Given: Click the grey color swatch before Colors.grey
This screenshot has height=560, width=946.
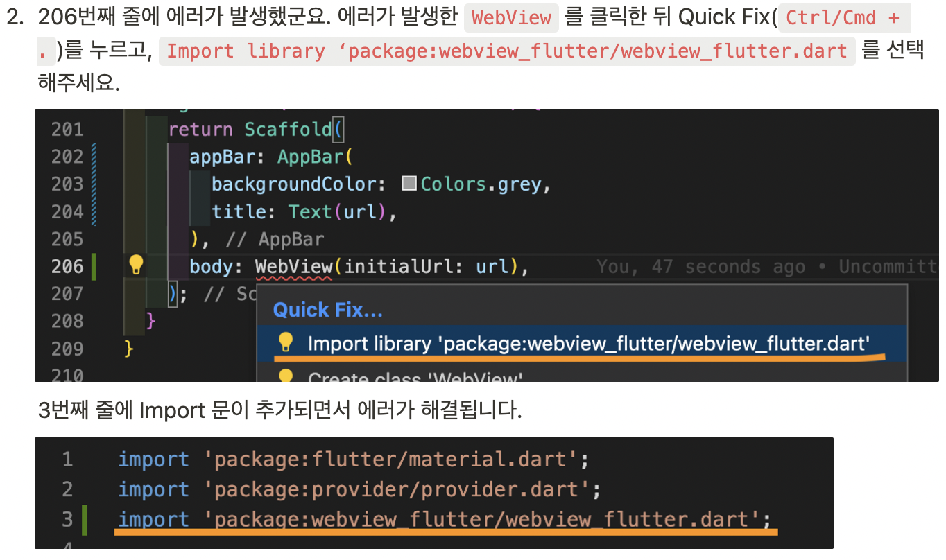Looking at the screenshot, I should click(x=409, y=184).
